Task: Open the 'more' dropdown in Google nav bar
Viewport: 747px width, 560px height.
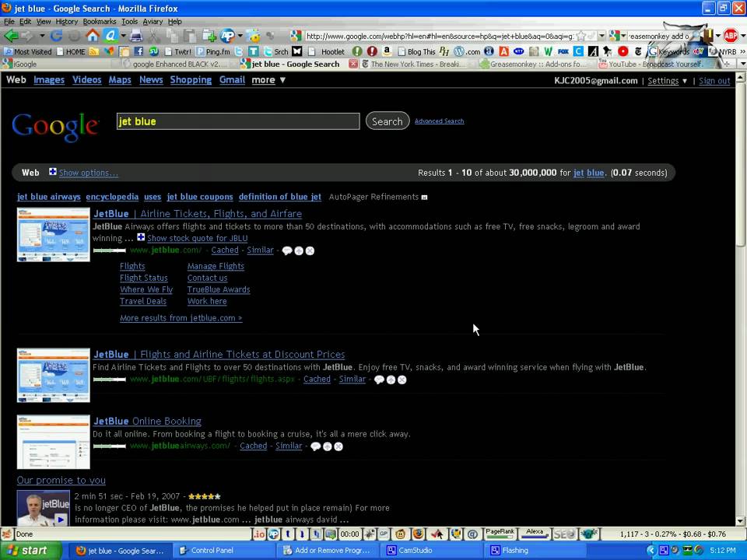Action: (268, 80)
